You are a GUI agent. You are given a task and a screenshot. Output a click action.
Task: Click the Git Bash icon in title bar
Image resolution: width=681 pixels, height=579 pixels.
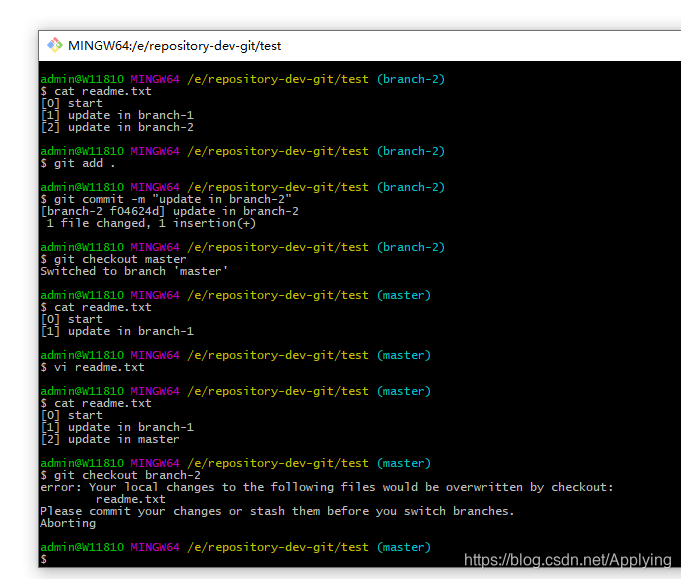click(55, 45)
